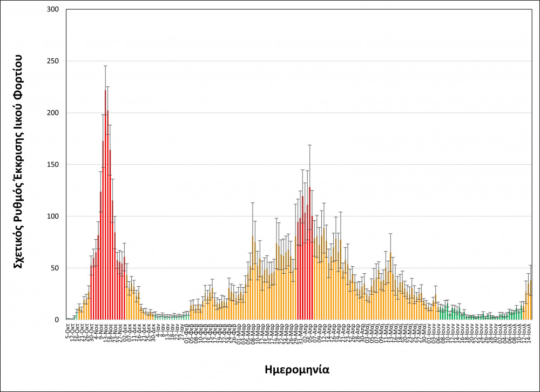
Task: Pick the 100 label on the y-axis
Action: point(52,217)
